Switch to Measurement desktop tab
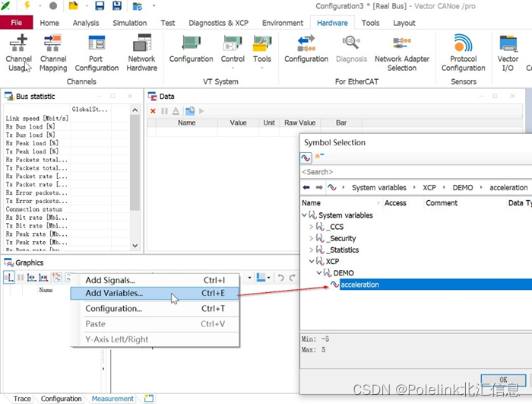 tap(112, 399)
